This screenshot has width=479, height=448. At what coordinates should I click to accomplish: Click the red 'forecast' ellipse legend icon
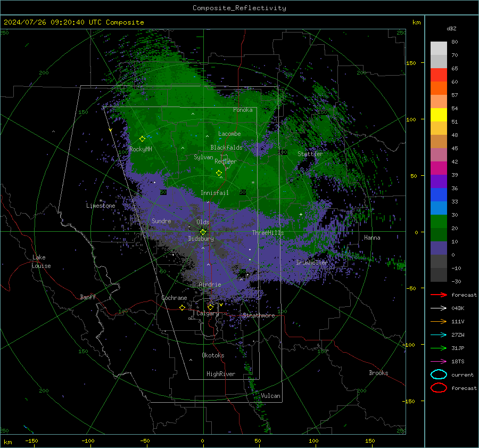click(x=439, y=388)
